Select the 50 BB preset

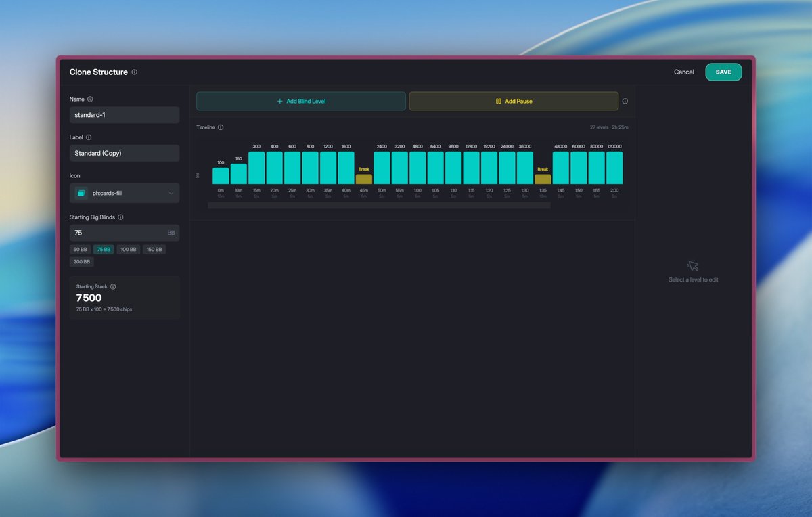81,250
